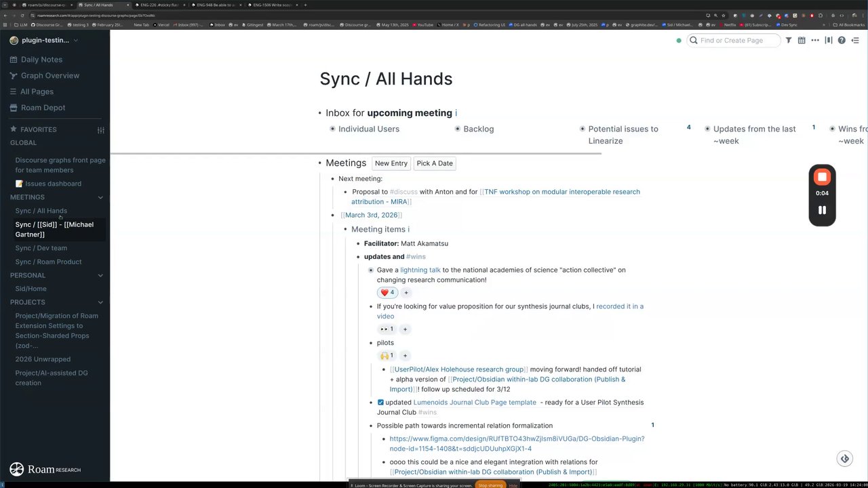Toggle the right sidebar icon
This screenshot has width=868, height=488.
[855, 41]
